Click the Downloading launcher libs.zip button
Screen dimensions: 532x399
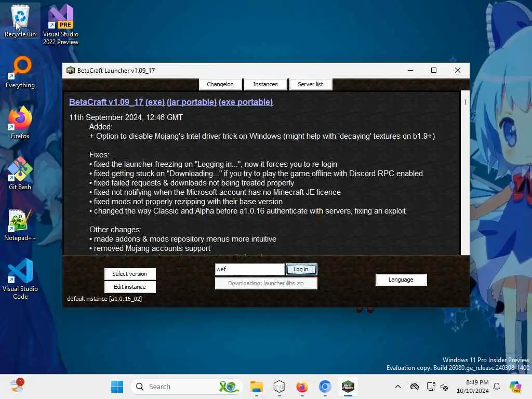(x=266, y=283)
